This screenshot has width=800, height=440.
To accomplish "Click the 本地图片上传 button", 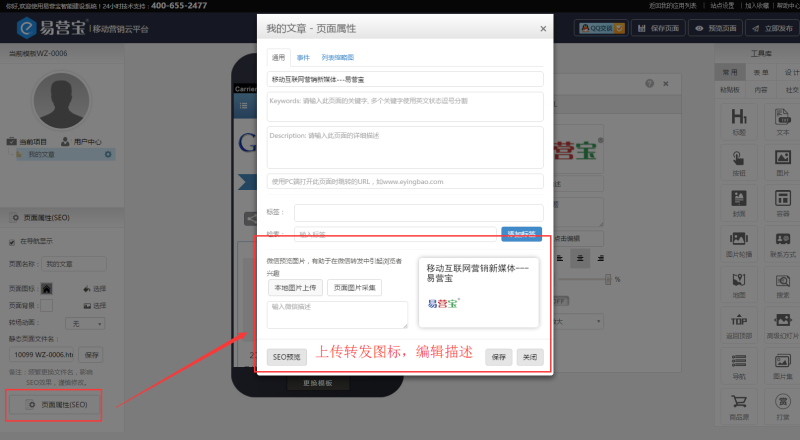I will coord(295,287).
